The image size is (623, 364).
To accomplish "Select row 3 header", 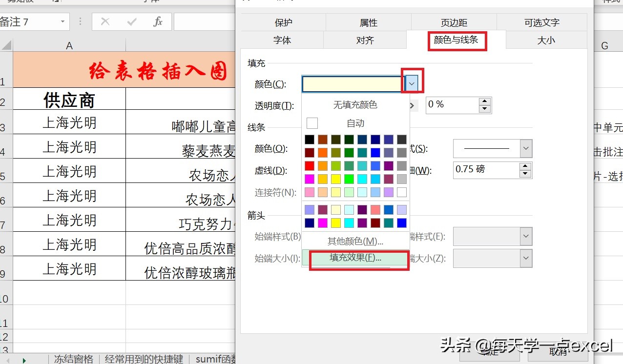I will [x=6, y=122].
